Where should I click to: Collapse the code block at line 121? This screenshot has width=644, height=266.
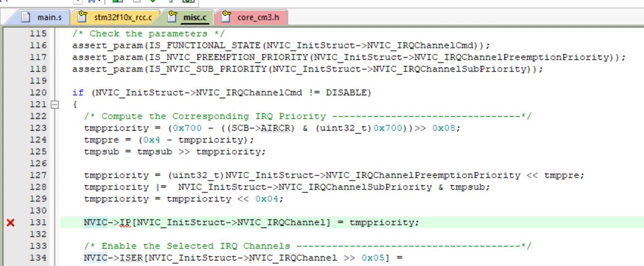(x=55, y=104)
